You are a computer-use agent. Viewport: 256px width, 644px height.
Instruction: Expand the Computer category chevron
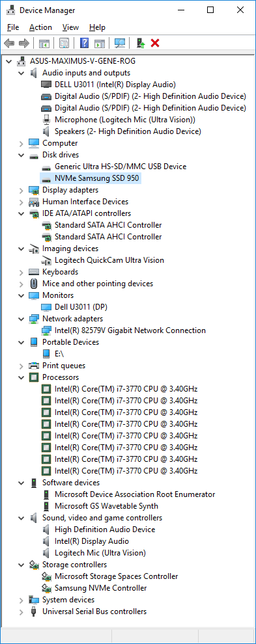21,143
